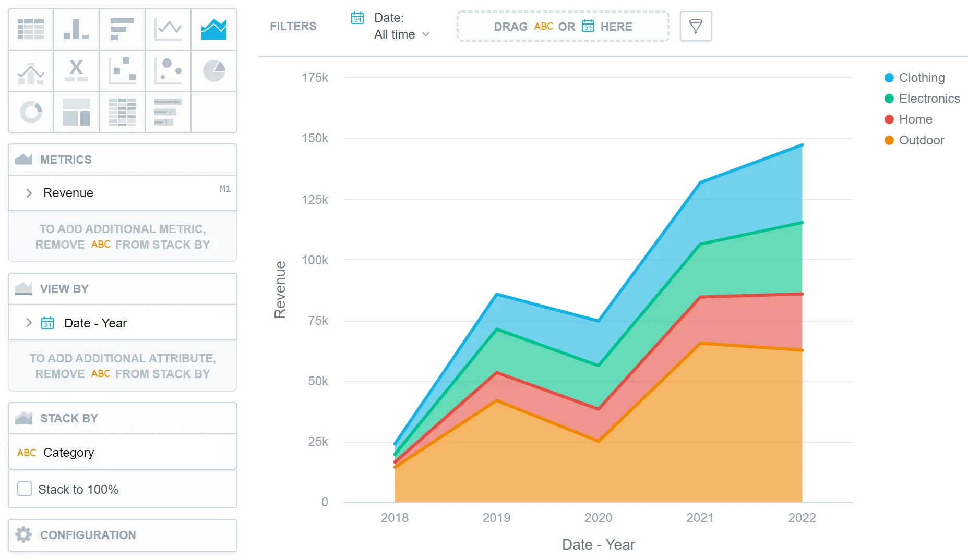Screen dimensions: 968x560
Task: Hide the Electronics series via legend
Action: click(x=929, y=99)
